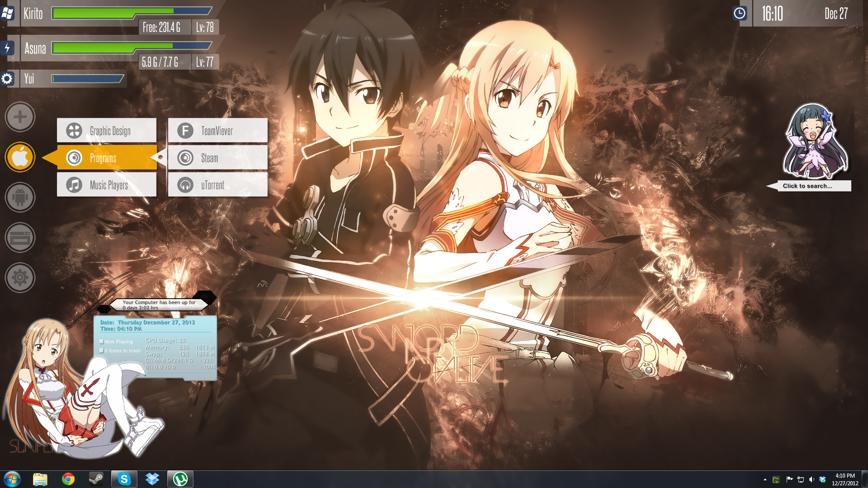The image size is (868, 488).
Task: Click the Dropbox taskbar icon
Action: [152, 479]
